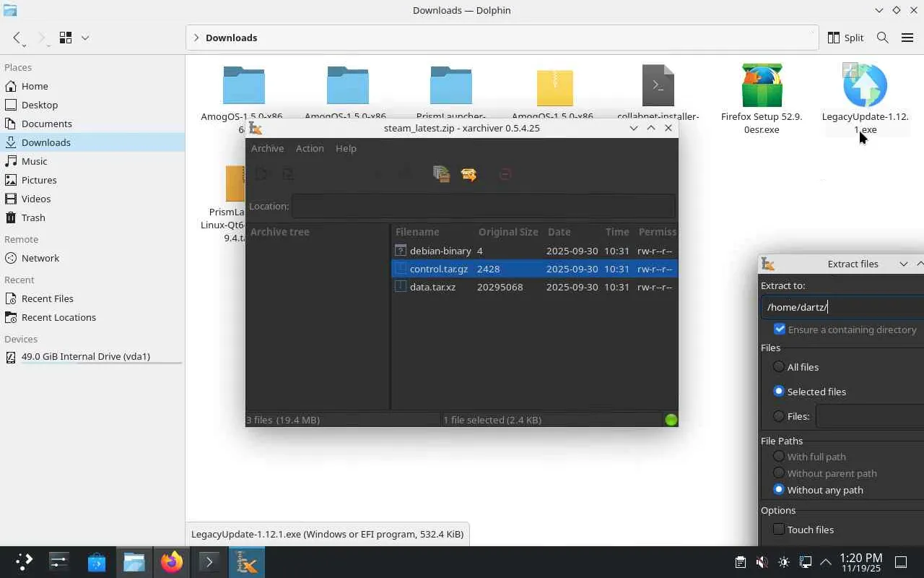Enable the Touch files checkbox

point(779,530)
